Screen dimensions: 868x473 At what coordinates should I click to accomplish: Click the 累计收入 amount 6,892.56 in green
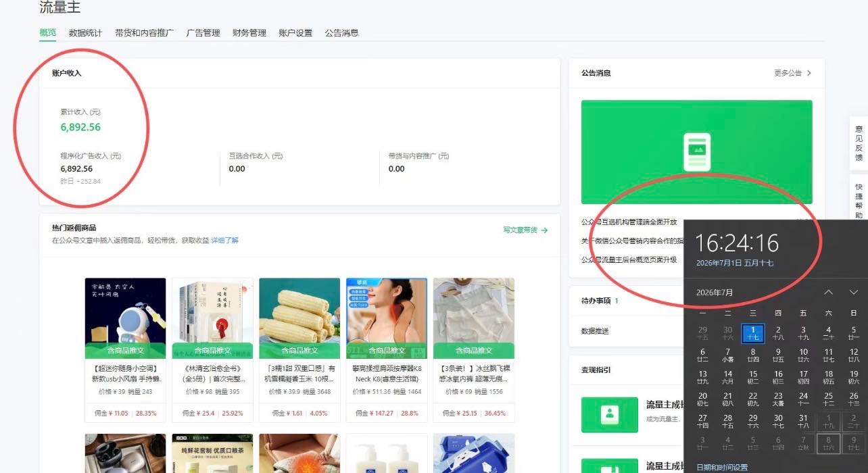point(80,127)
